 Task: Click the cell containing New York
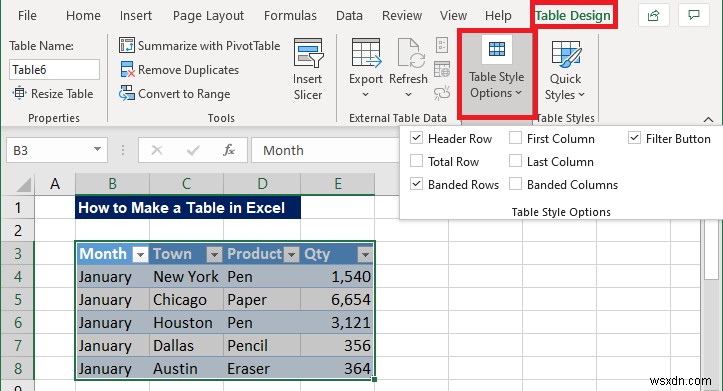[x=186, y=277]
